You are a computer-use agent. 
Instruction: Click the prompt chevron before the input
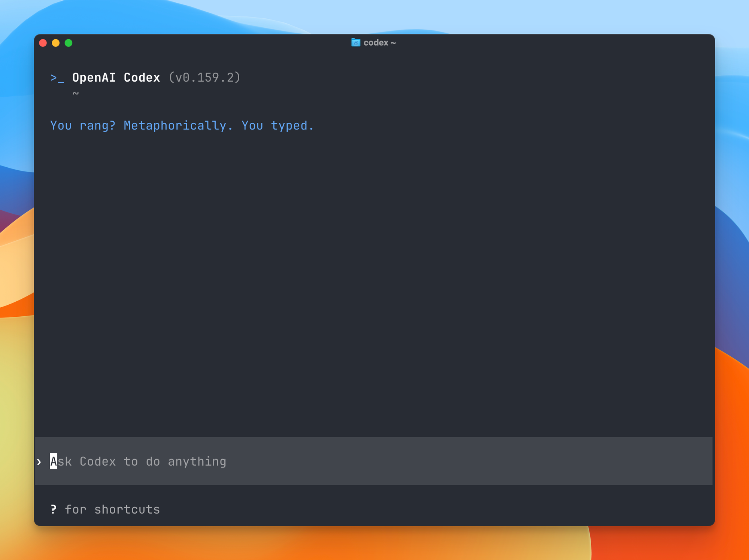coord(39,462)
